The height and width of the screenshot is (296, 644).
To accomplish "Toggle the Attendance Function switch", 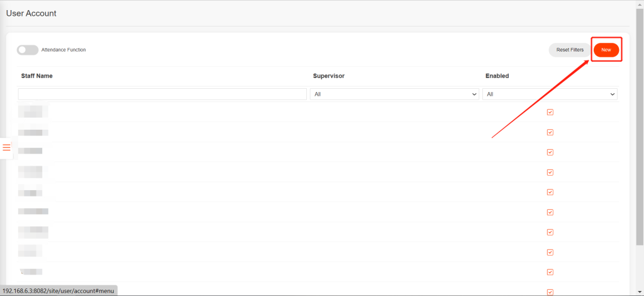I will click(28, 50).
